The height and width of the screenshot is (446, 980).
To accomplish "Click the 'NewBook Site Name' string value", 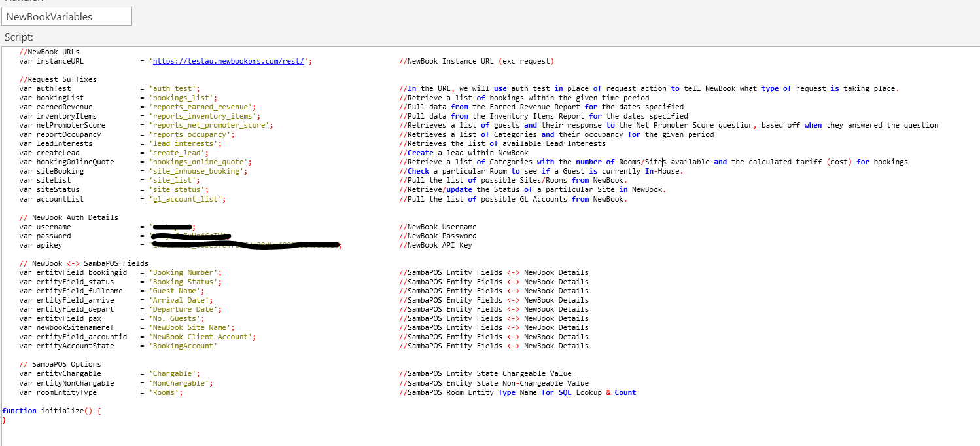I will tap(190, 327).
